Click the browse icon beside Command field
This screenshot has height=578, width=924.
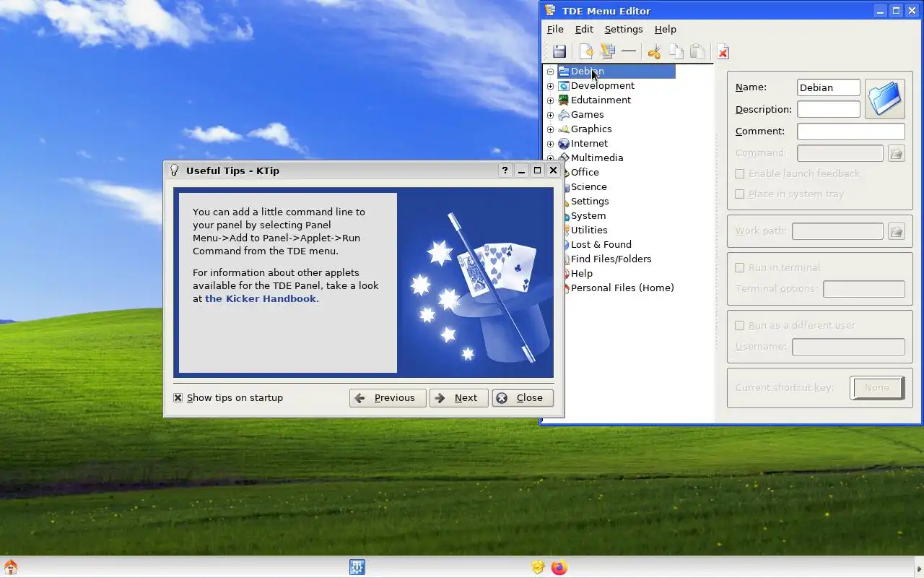pos(896,153)
